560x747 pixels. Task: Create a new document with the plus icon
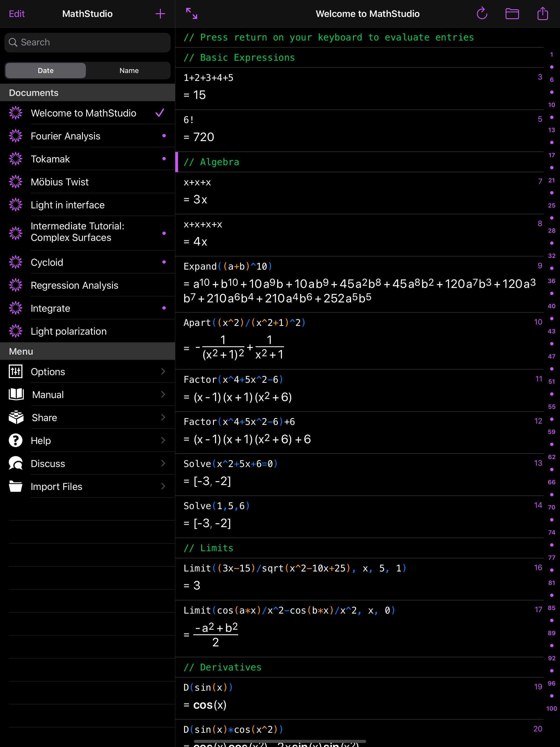tap(160, 13)
